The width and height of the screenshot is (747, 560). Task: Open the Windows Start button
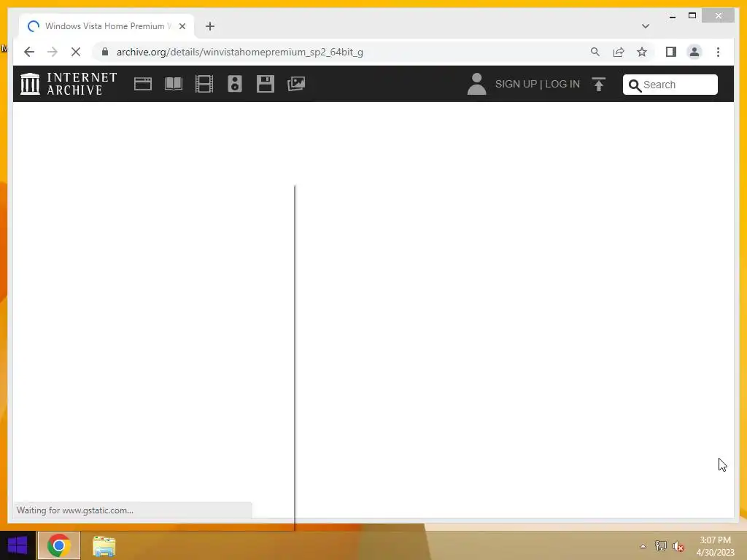18,545
